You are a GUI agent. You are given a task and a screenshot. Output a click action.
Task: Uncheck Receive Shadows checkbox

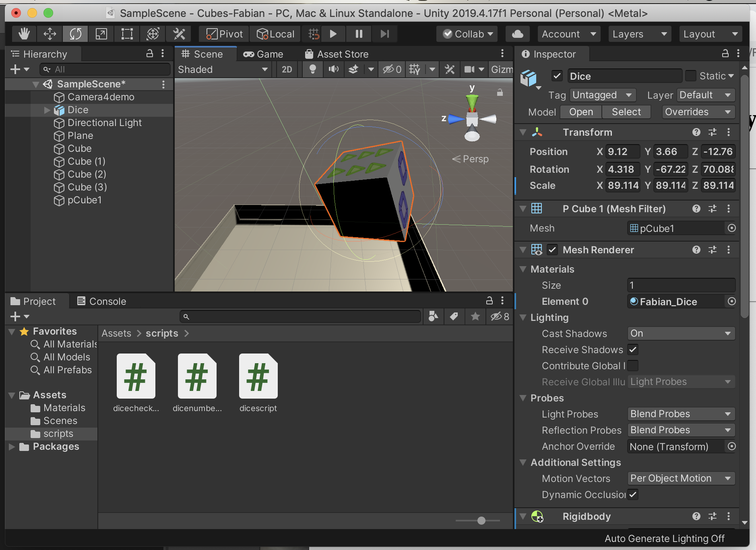coord(633,349)
